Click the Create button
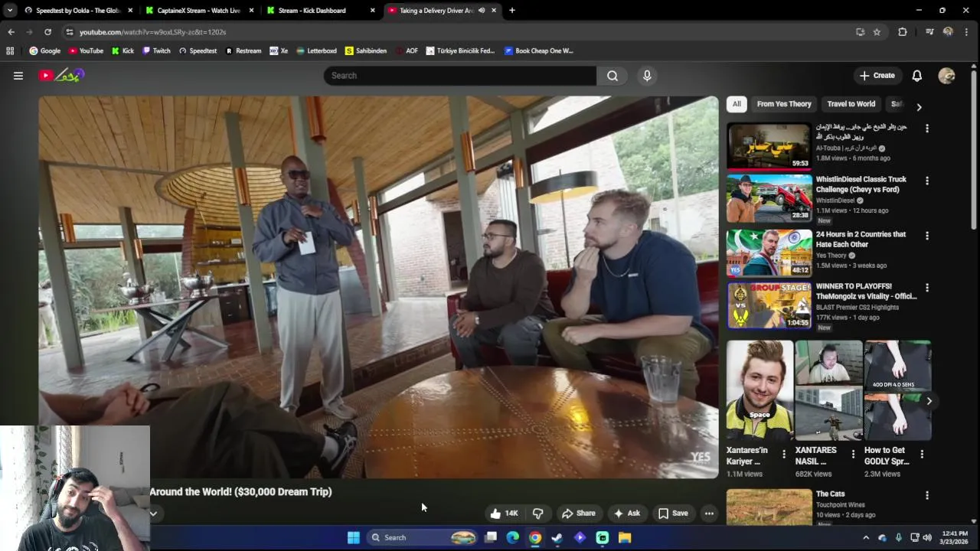The height and width of the screenshot is (551, 980). tap(877, 76)
